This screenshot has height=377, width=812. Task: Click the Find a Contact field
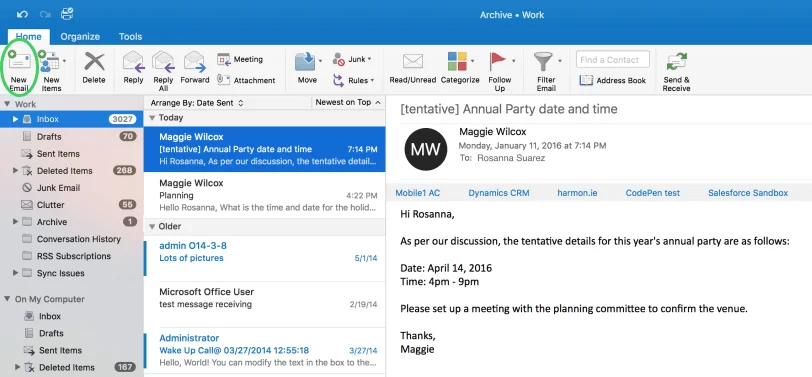(x=613, y=60)
